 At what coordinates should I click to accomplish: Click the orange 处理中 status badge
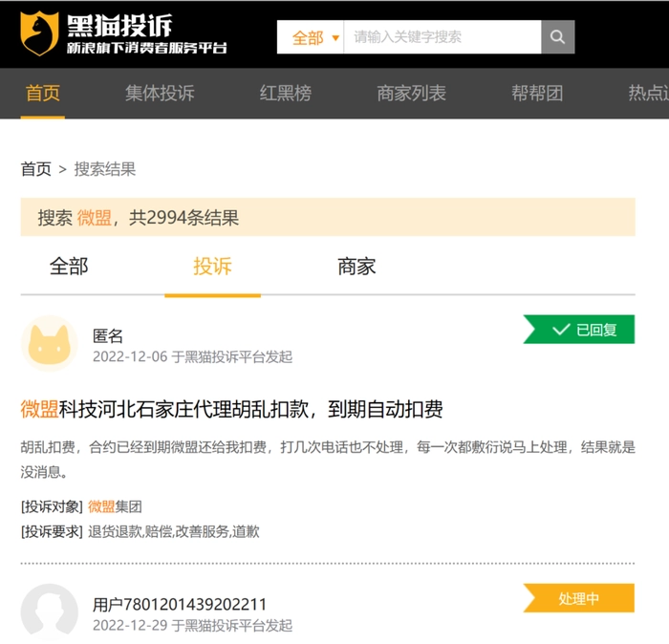pos(578,598)
